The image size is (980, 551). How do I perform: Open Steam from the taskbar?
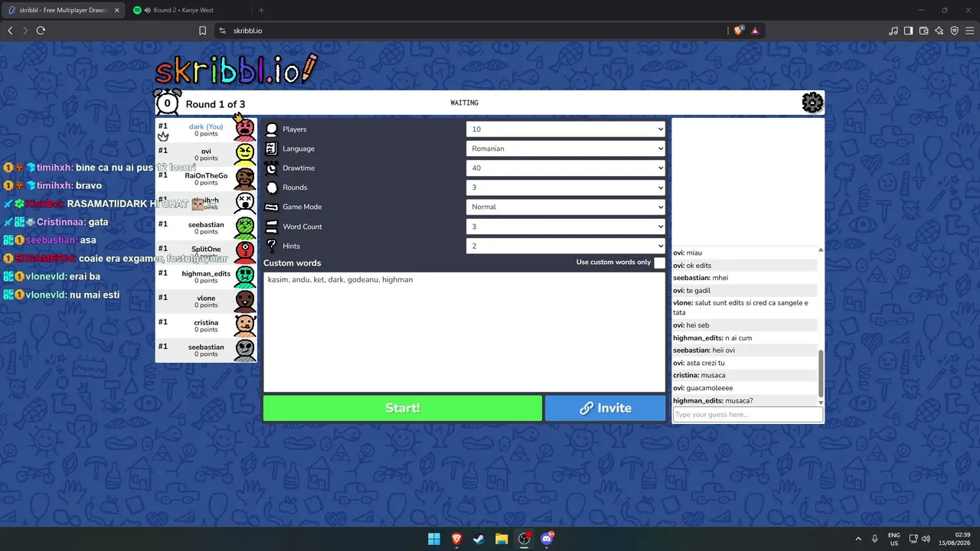[x=479, y=539]
